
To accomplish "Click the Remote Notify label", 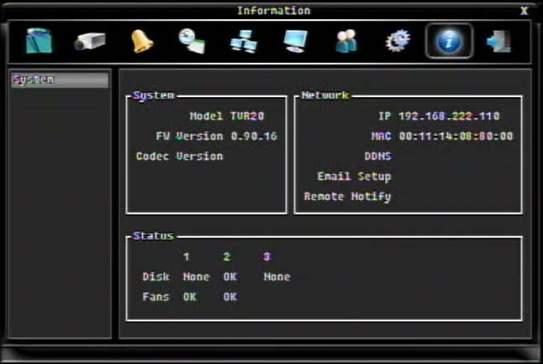I will pyautogui.click(x=348, y=196).
